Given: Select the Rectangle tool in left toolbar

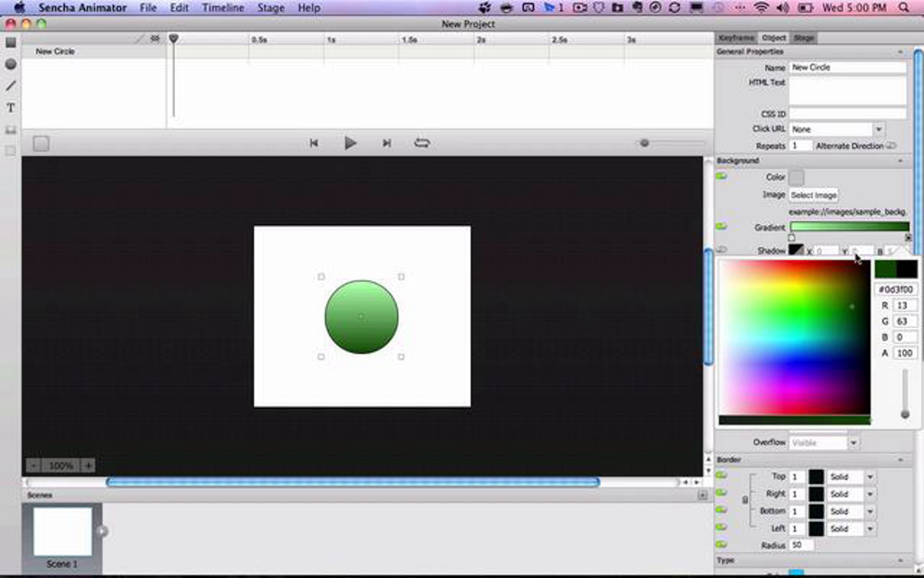Looking at the screenshot, I should click(x=11, y=42).
